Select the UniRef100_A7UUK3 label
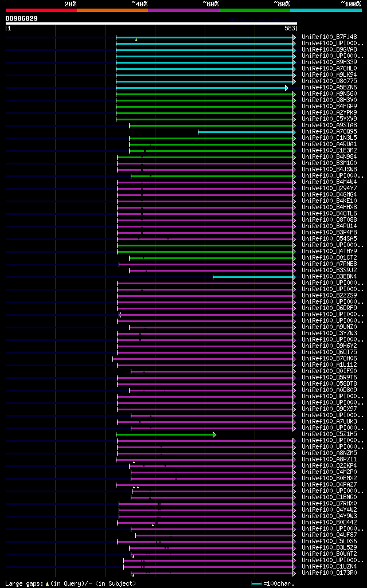 [330, 421]
